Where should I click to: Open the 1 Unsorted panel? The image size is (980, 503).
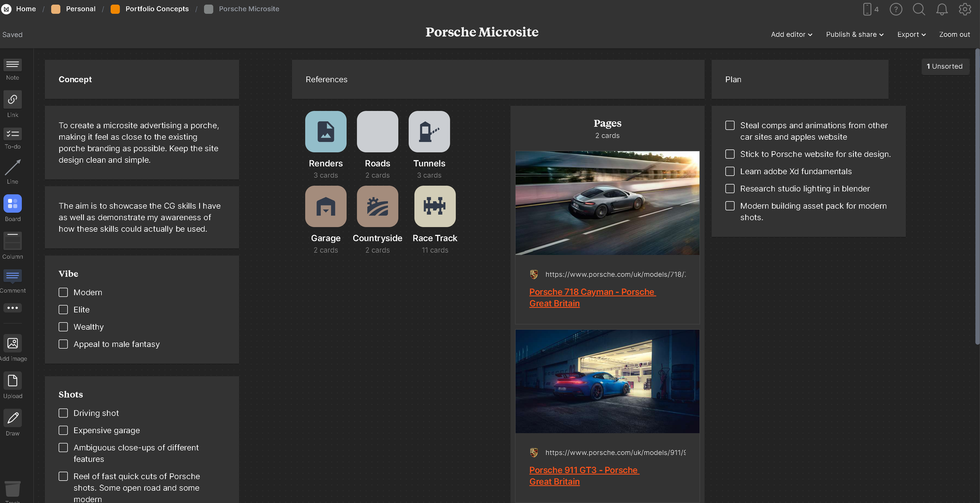[x=945, y=66]
